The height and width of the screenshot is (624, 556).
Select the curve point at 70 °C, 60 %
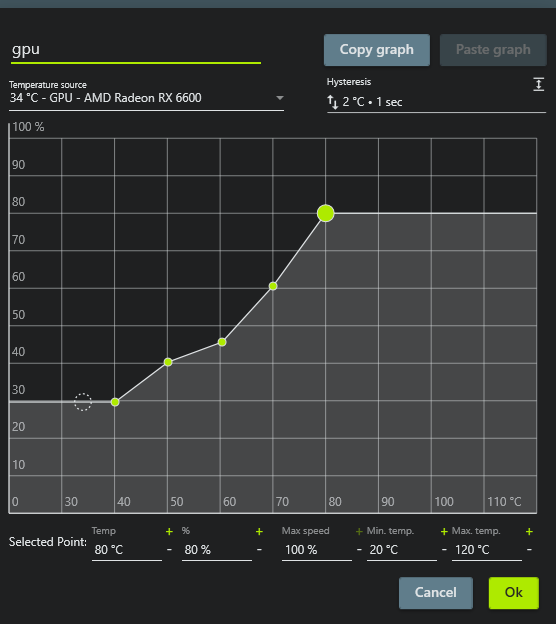[273, 286]
